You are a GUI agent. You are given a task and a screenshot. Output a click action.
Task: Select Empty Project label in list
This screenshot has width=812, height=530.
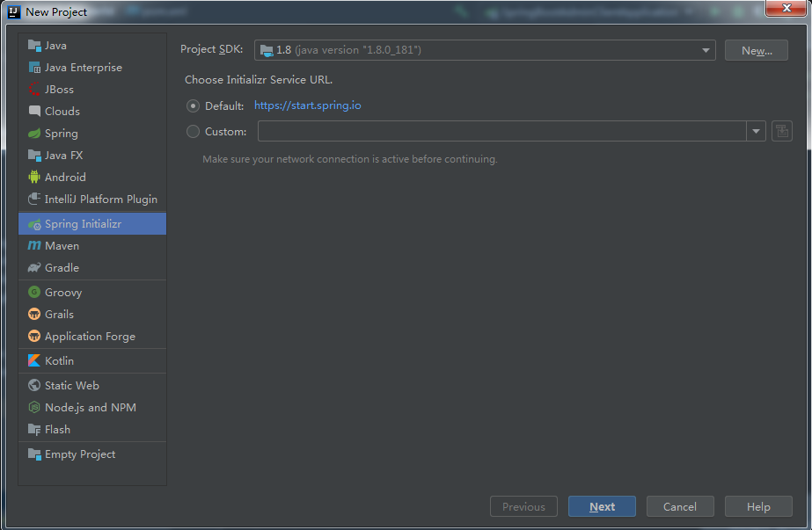click(x=80, y=454)
